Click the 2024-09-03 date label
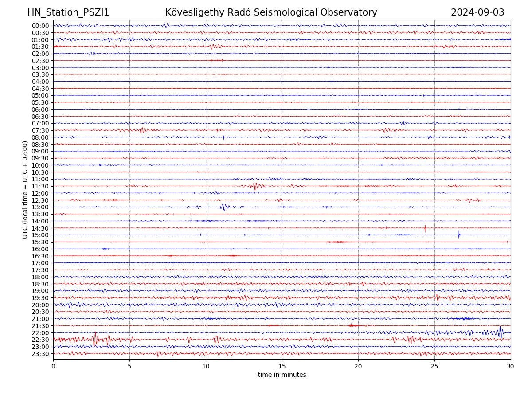 [x=477, y=13]
